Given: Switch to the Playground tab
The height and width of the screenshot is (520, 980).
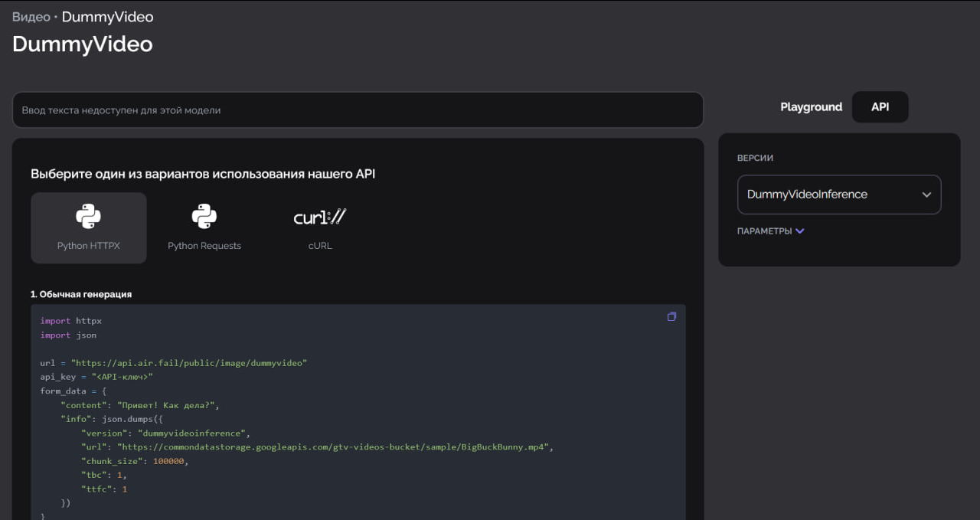Looking at the screenshot, I should click(811, 107).
